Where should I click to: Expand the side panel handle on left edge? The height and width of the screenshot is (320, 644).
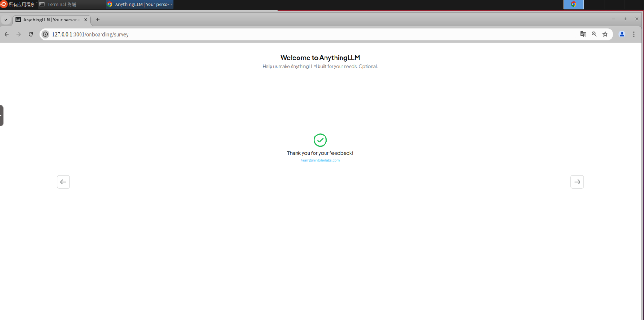tap(2, 115)
